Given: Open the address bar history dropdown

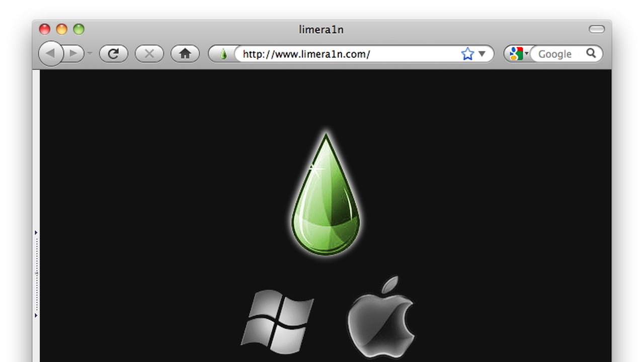Looking at the screenshot, I should tap(482, 54).
